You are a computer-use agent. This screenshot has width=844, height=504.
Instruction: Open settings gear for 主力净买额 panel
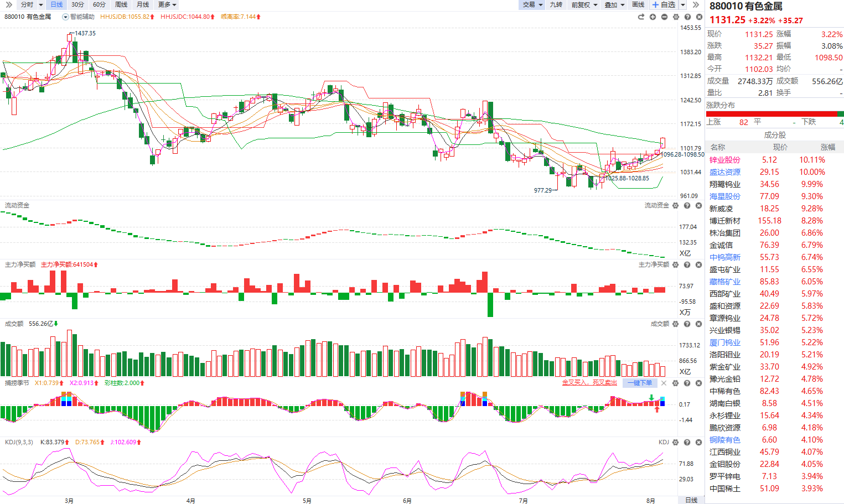tap(675, 265)
